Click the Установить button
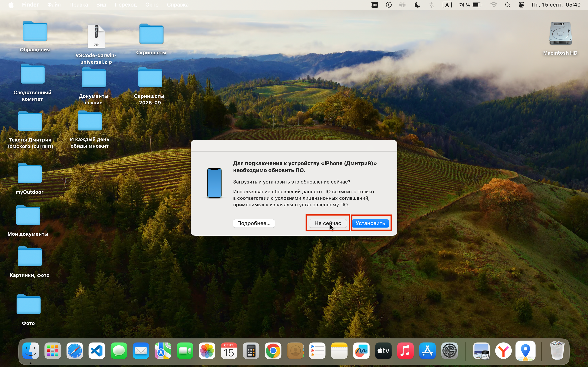The image size is (588, 367). (370, 223)
